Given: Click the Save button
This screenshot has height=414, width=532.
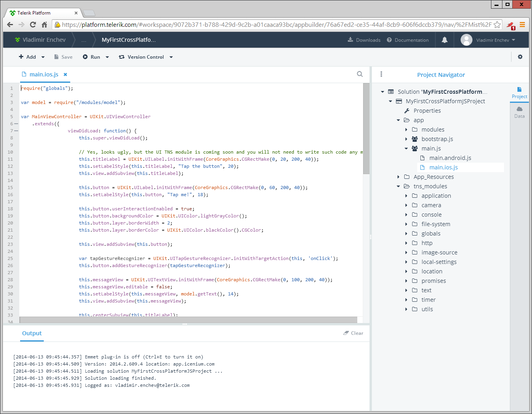Looking at the screenshot, I should click(63, 57).
